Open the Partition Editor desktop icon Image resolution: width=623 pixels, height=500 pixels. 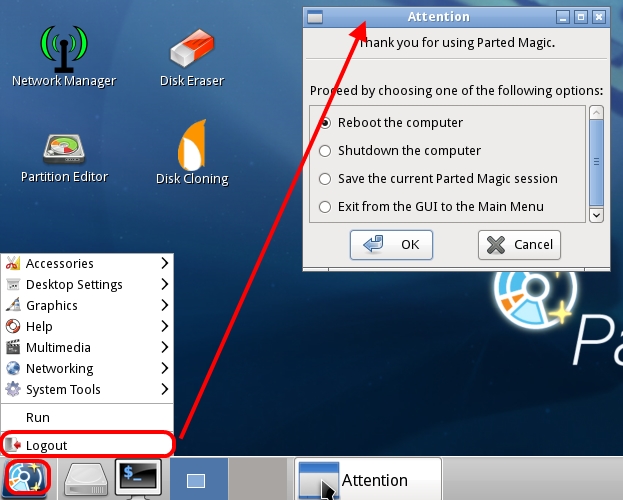click(64, 158)
